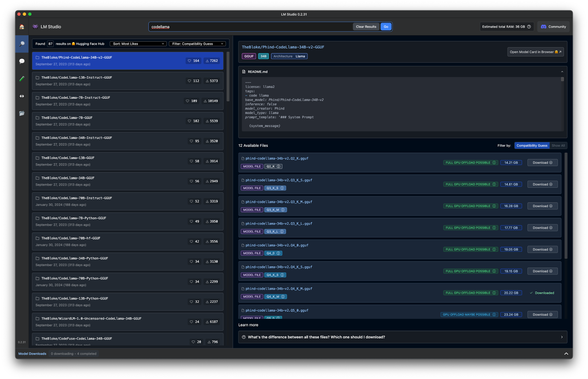
Task: Open the Home sidebar icon
Action: (22, 26)
